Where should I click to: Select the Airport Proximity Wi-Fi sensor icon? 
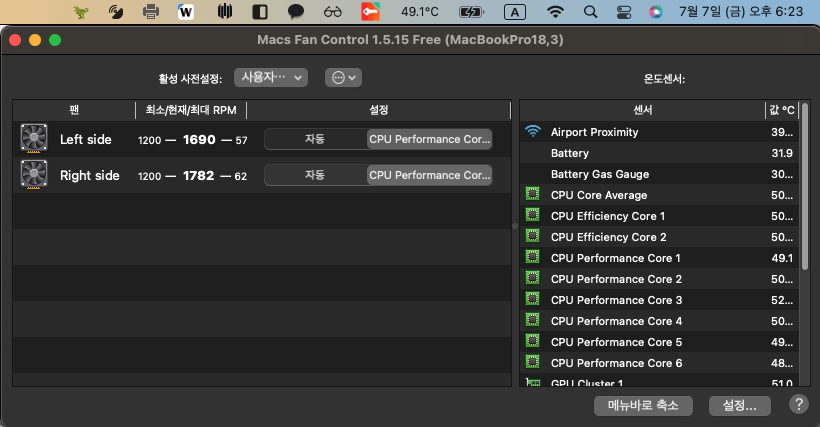(533, 131)
